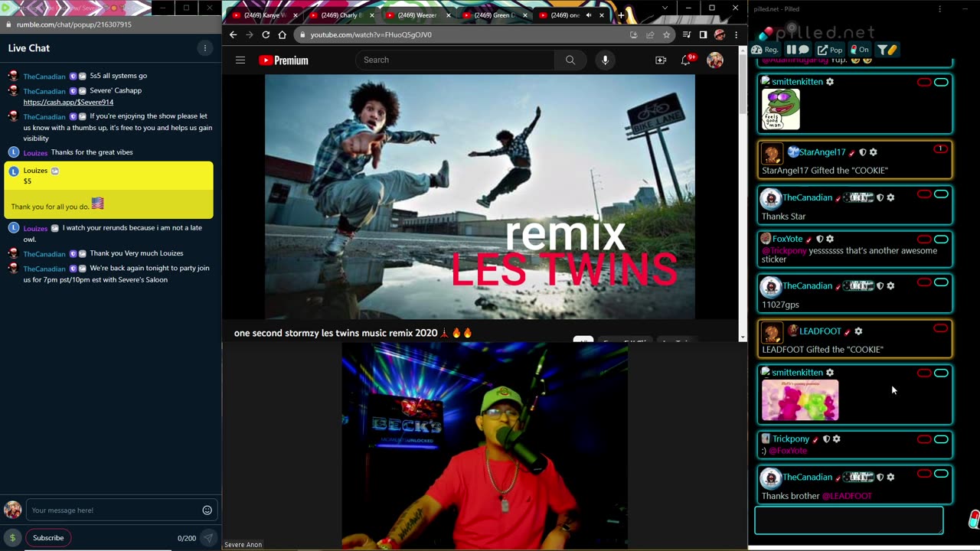Go back in the browser

[x=234, y=34]
